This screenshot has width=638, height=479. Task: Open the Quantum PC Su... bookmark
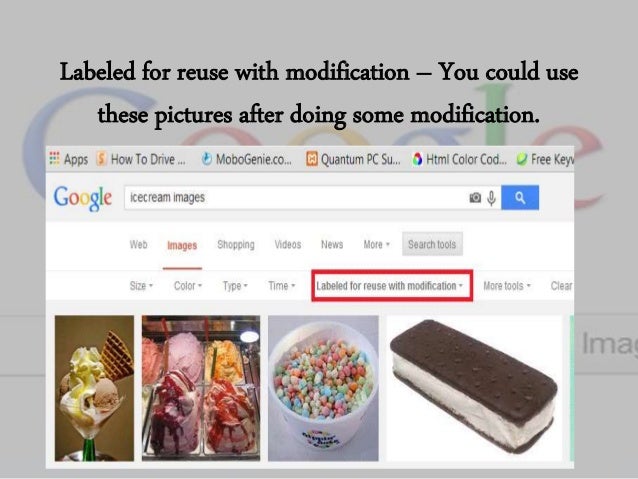(x=353, y=159)
